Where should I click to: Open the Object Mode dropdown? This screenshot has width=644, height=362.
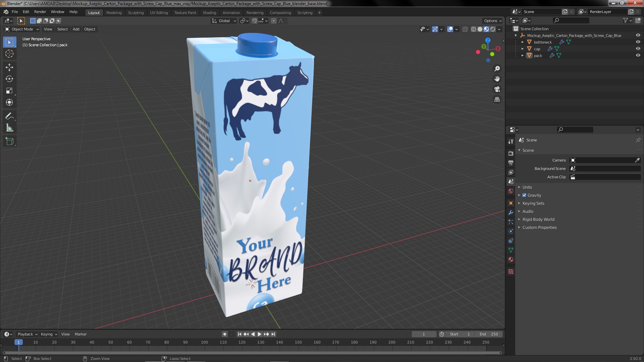click(22, 29)
